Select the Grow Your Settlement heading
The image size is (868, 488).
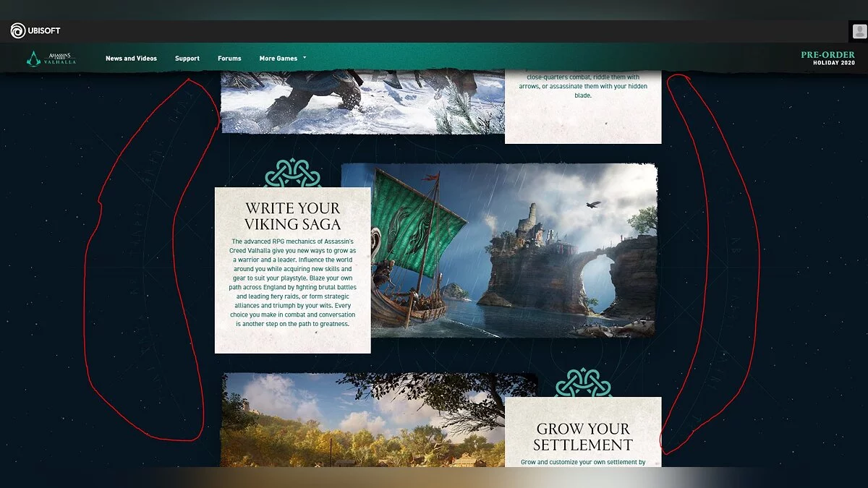point(583,437)
